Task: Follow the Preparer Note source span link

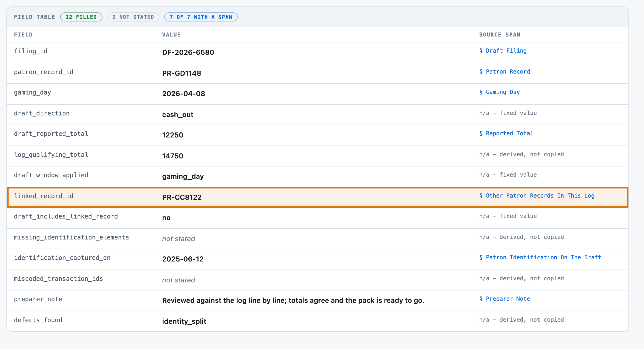Action: click(x=504, y=299)
